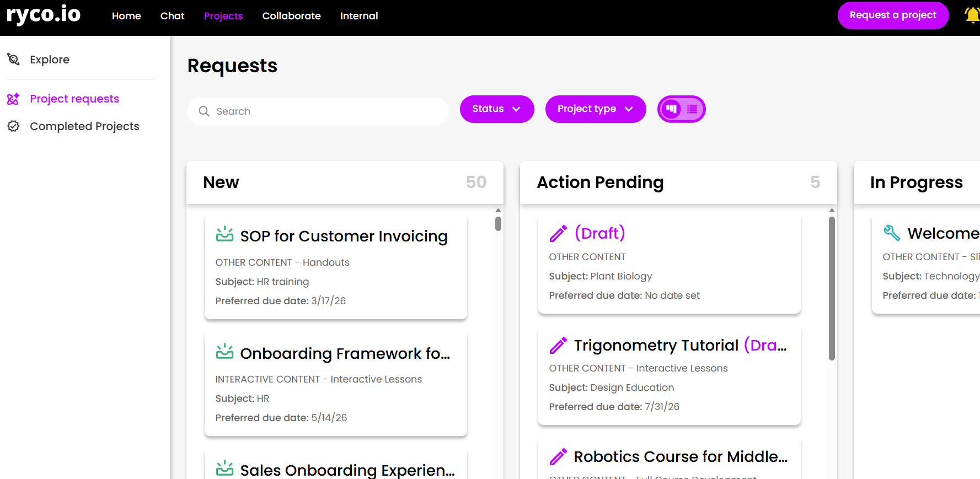Open the Chat menu item
Screen dimensions: 980x479
tap(172, 16)
